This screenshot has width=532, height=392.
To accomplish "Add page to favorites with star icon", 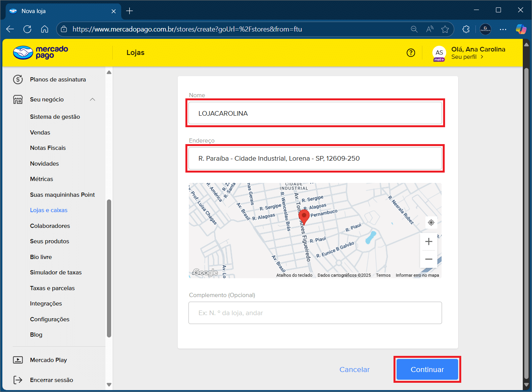I will pos(445,29).
